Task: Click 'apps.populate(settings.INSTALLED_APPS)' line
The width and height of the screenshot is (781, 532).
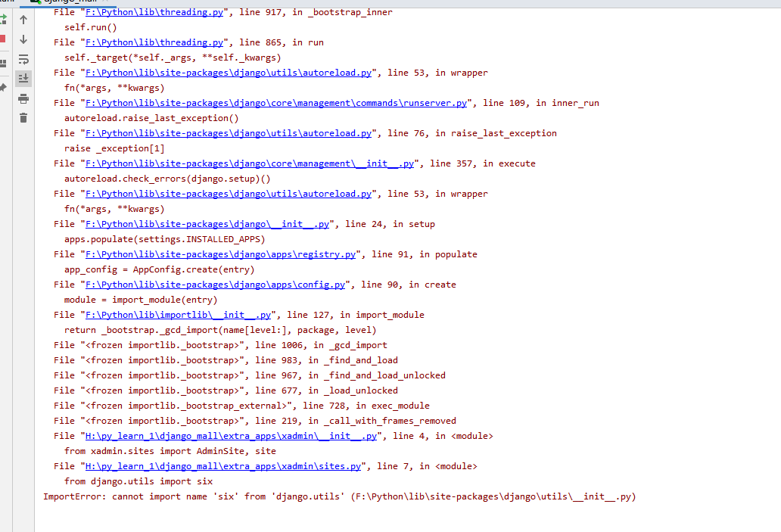Action: pyautogui.click(x=165, y=240)
